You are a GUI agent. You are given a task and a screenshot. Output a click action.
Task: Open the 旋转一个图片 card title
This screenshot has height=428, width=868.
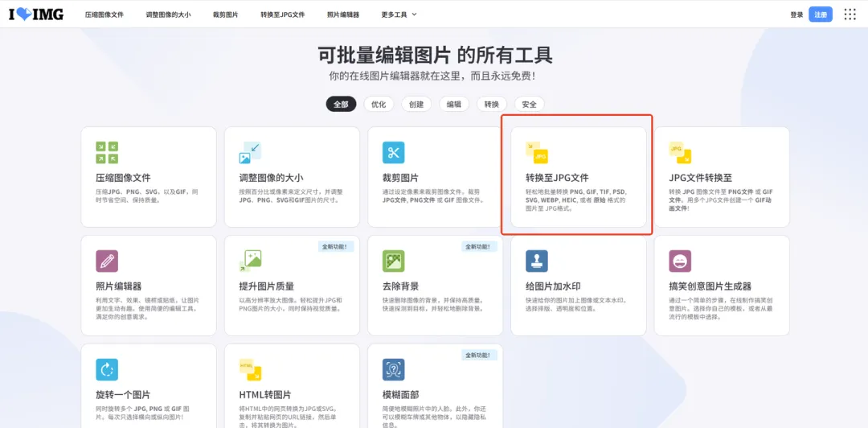(x=123, y=395)
